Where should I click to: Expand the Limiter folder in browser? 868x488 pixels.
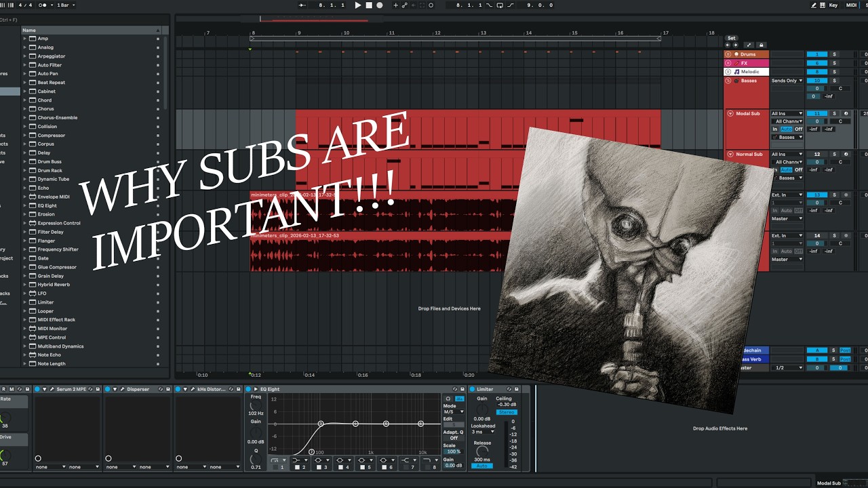click(24, 302)
